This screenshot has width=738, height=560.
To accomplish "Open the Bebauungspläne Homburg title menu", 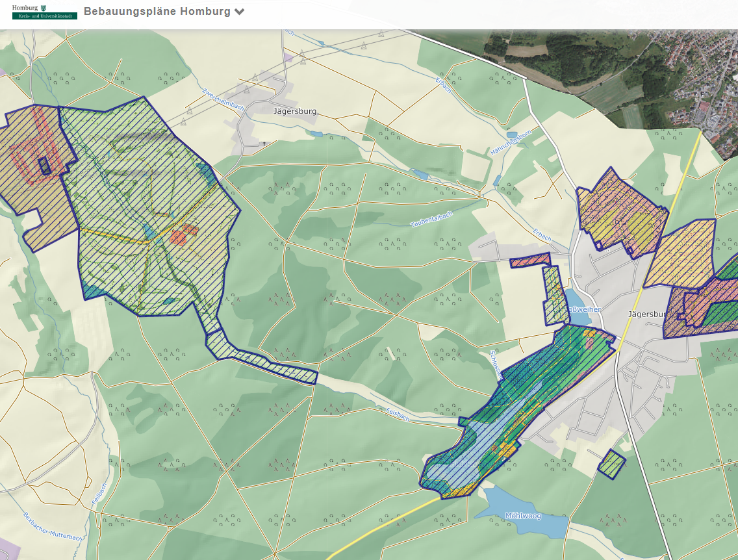I will coord(157,12).
